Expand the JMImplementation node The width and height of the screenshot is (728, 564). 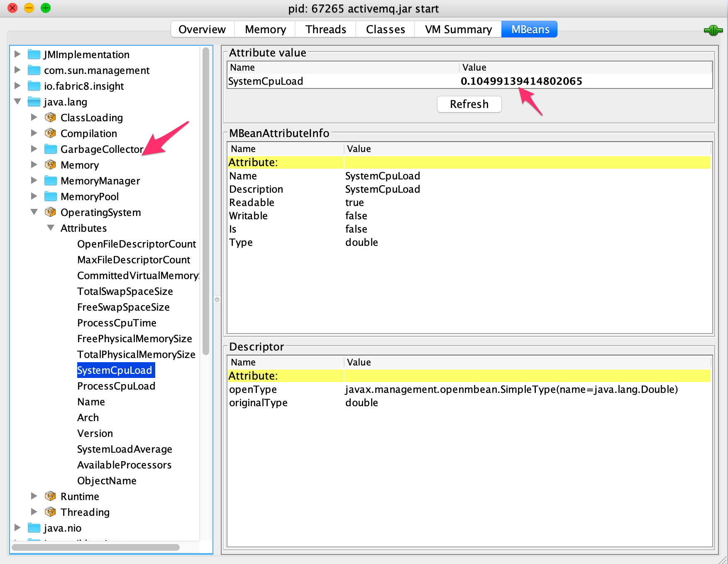(17, 54)
